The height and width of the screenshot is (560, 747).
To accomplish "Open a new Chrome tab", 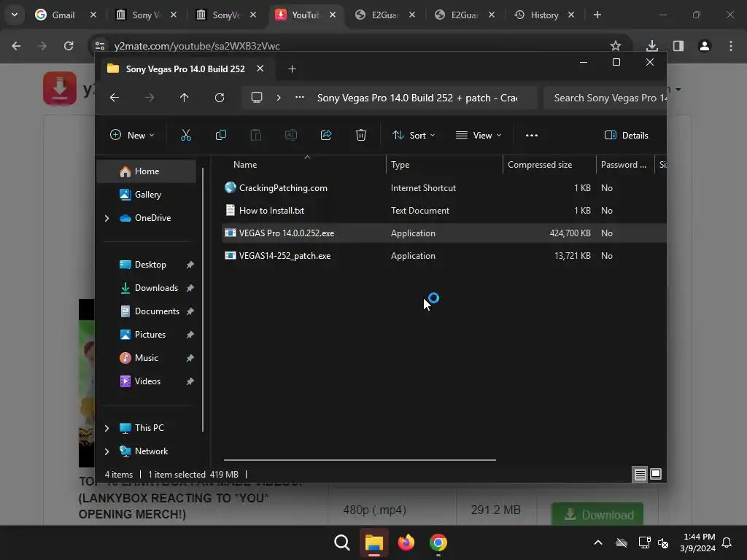I will point(597,15).
